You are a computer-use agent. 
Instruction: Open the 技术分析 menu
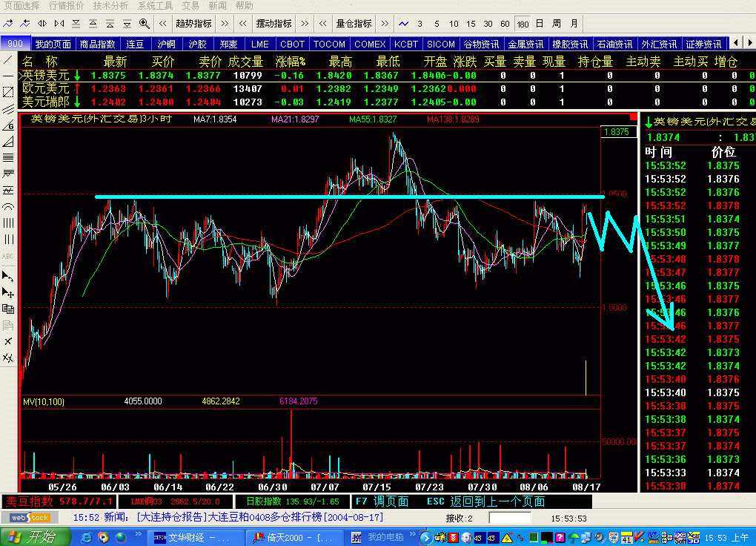110,6
